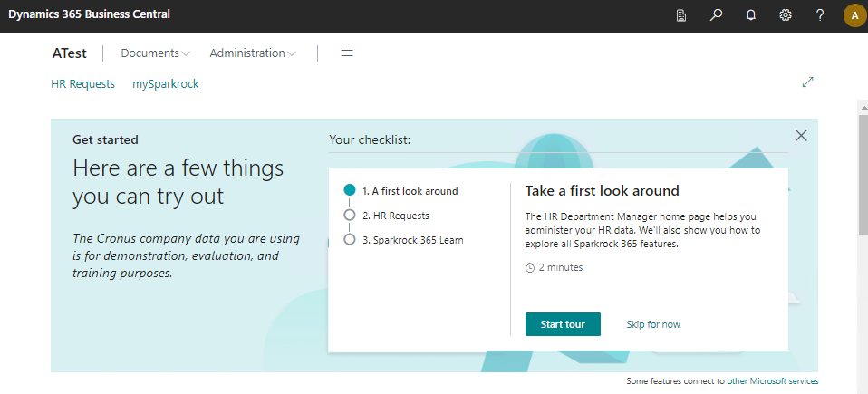Open the hamburger more-menu icon
This screenshot has width=868, height=394.
point(346,53)
